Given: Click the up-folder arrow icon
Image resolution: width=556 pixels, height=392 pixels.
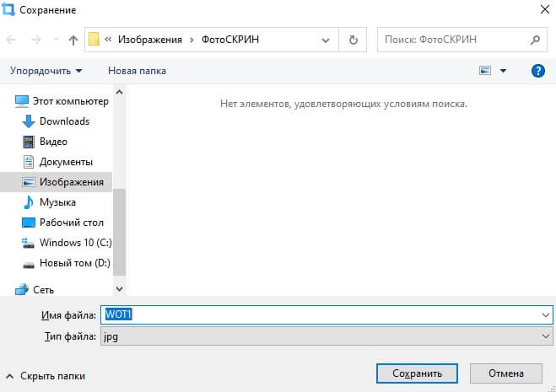Looking at the screenshot, I should click(x=73, y=40).
